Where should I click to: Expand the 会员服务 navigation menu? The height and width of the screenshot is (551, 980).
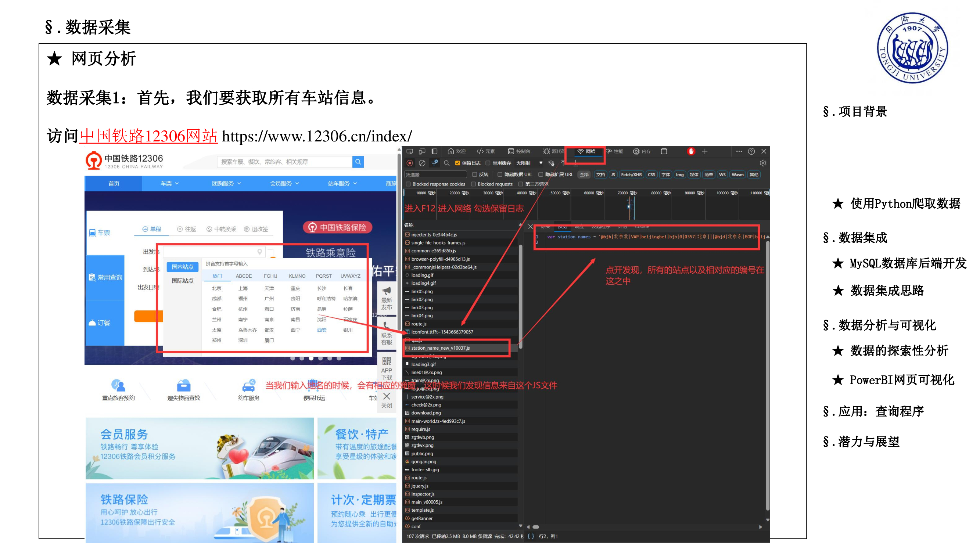pos(284,183)
